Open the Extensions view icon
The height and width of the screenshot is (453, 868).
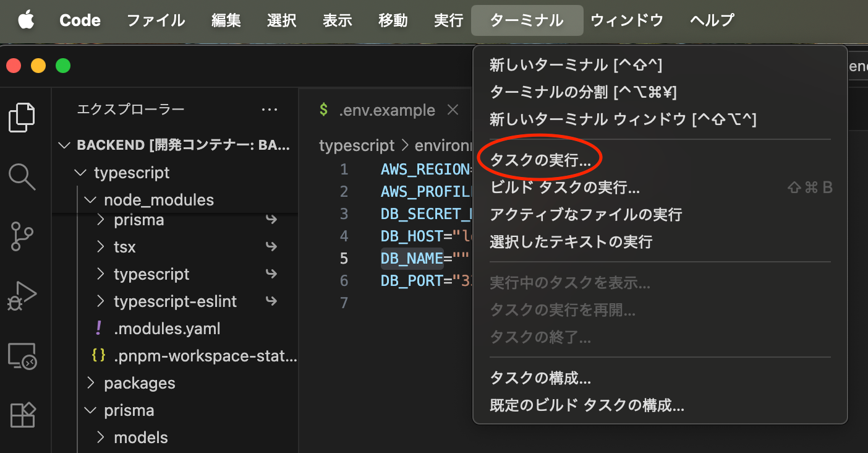pos(22,415)
